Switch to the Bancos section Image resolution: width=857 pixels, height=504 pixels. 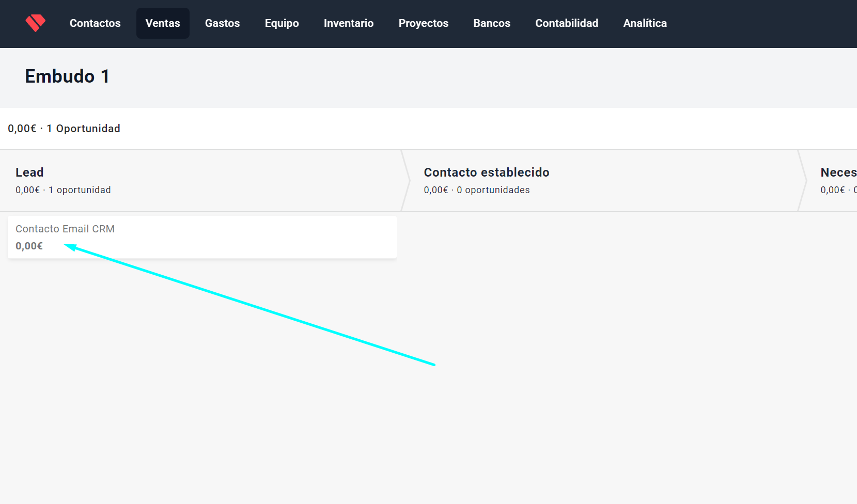point(491,23)
